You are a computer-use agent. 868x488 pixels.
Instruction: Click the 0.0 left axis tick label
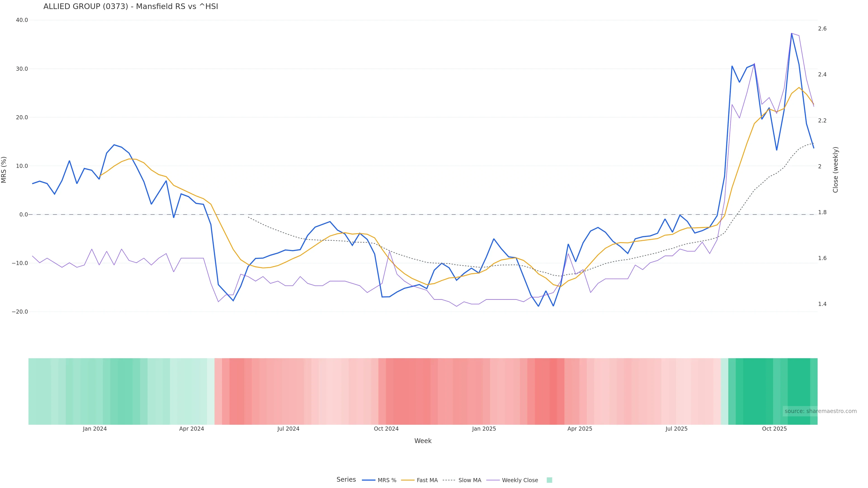[24, 215]
